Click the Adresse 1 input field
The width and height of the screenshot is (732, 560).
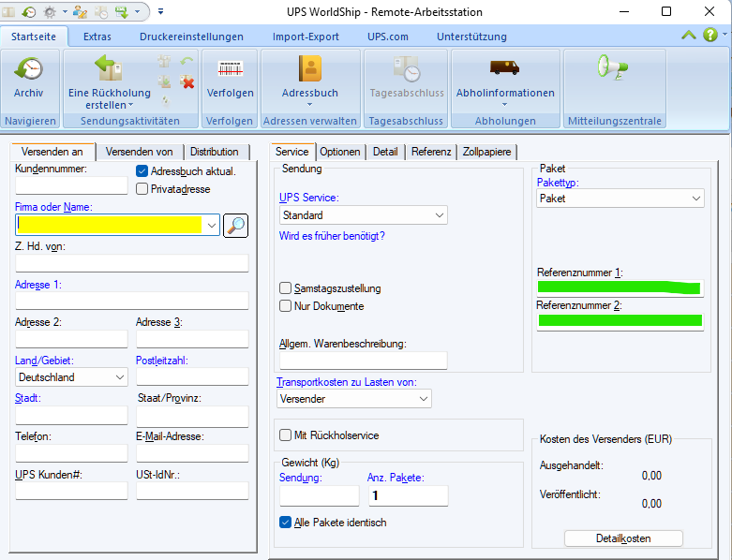pyautogui.click(x=132, y=302)
